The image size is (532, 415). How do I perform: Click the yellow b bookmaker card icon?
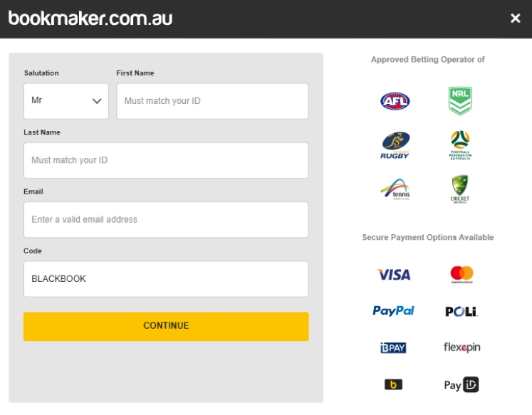point(394,384)
